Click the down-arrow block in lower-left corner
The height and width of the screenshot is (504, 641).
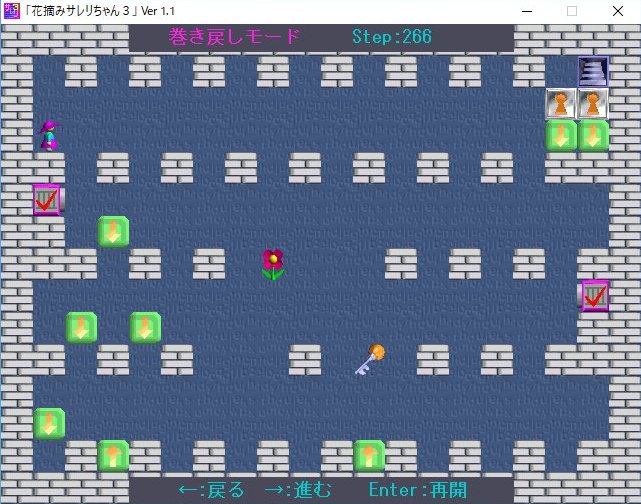49,423
